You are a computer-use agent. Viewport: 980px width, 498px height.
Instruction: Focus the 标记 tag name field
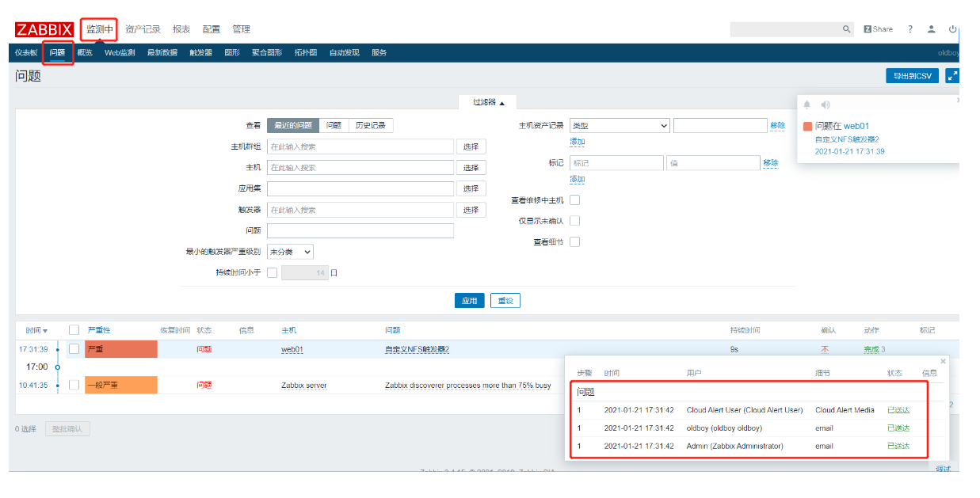tap(616, 162)
